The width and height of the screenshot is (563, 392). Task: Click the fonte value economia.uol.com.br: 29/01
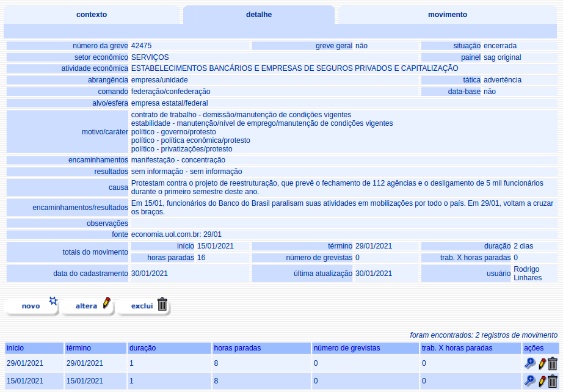click(176, 234)
